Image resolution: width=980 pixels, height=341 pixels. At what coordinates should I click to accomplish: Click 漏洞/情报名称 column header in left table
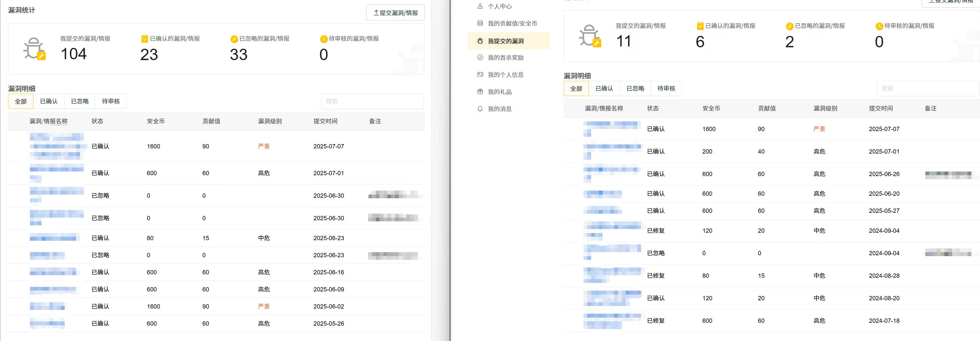49,121
